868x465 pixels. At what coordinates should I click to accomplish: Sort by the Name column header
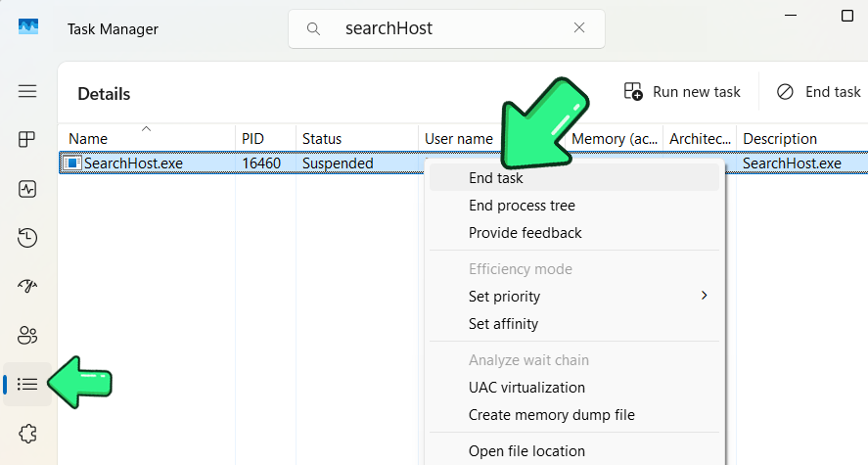(x=147, y=138)
